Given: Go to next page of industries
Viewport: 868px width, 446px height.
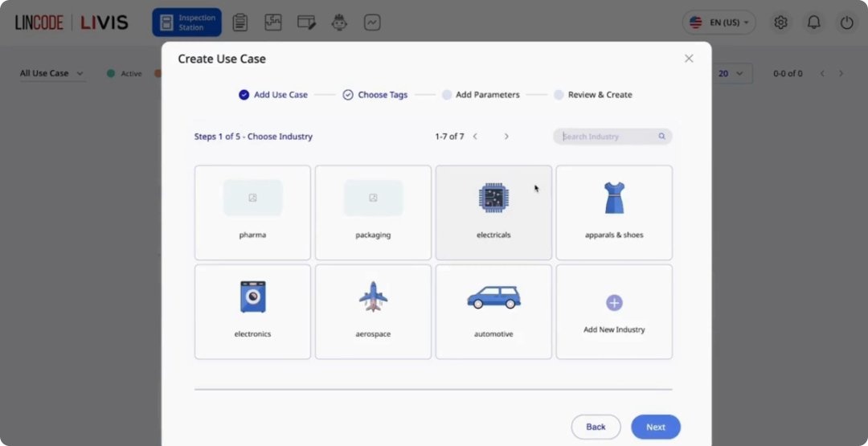Looking at the screenshot, I should [x=506, y=137].
